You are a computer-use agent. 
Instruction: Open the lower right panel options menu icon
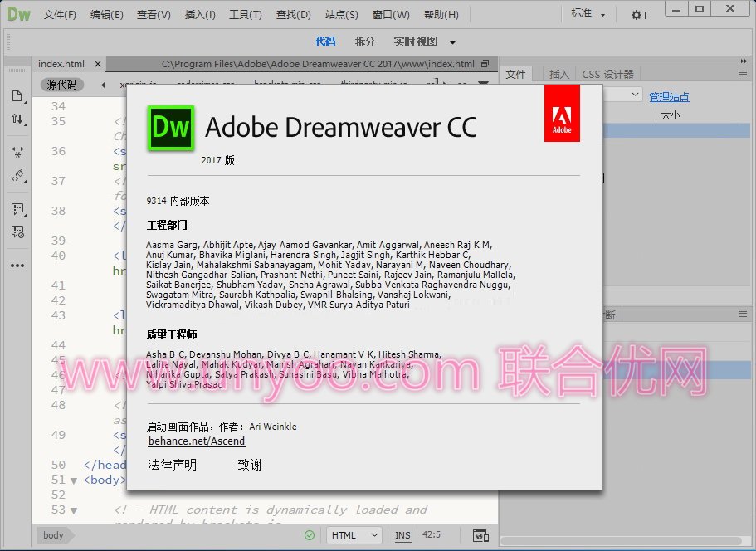tap(743, 315)
